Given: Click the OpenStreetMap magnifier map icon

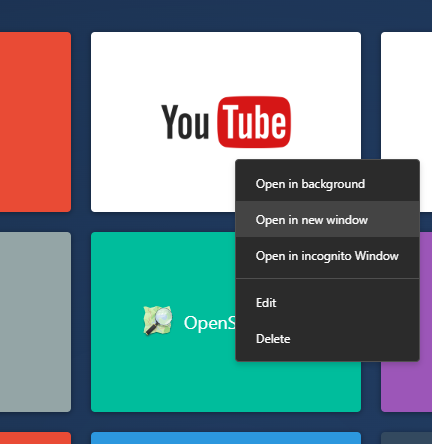Looking at the screenshot, I should pos(158,320).
